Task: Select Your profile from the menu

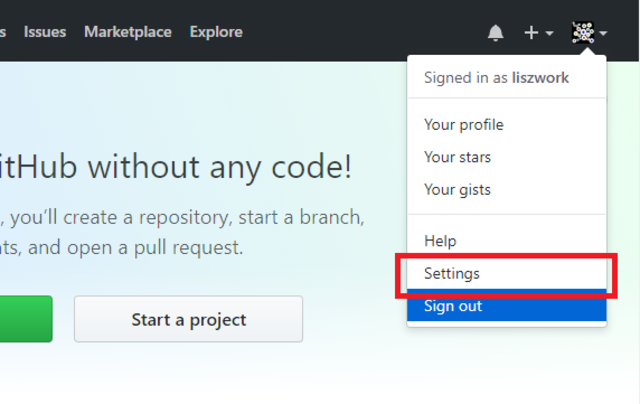Action: 507,124
